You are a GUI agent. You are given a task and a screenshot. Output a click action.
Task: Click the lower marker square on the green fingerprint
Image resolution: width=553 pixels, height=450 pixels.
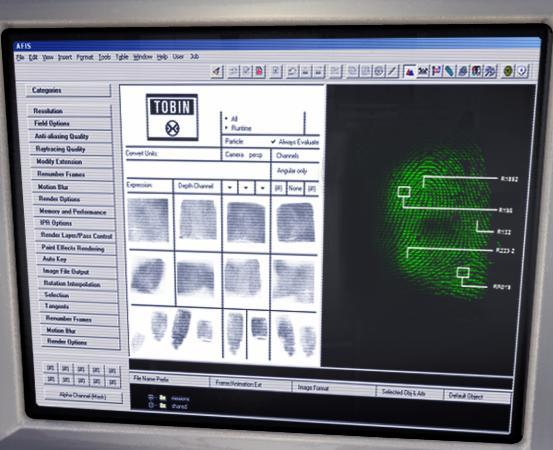463,273
